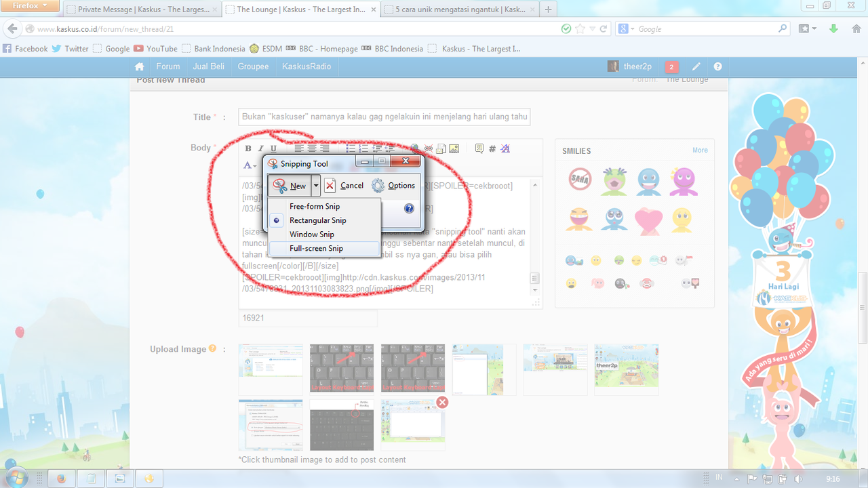Viewport: 868px width, 488px height.
Task: Center align text in the editor
Action: tap(312, 148)
